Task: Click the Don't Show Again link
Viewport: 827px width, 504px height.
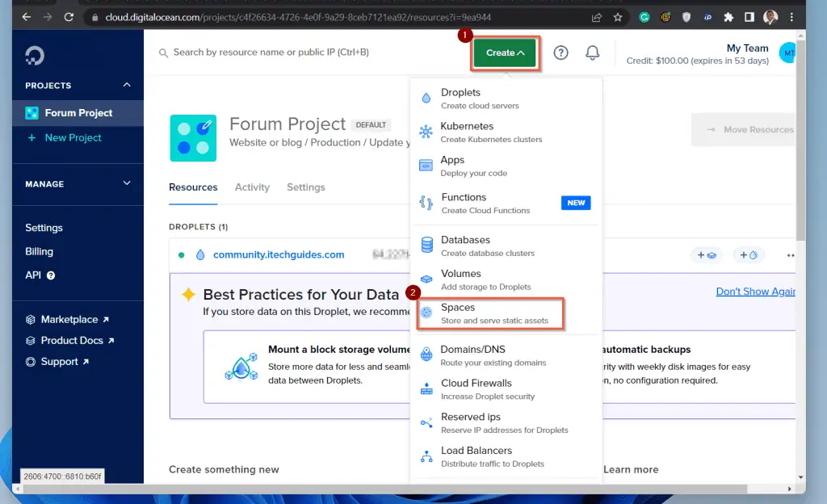Action: point(755,292)
